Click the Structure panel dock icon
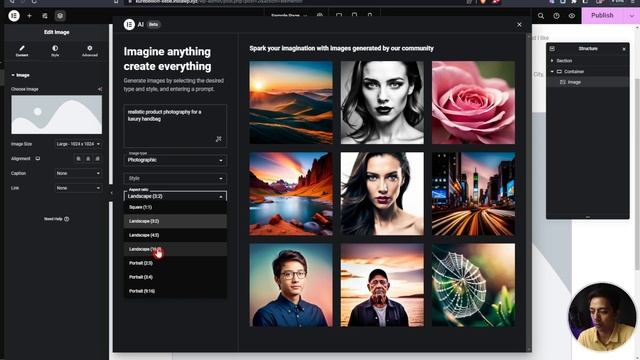 point(552,49)
